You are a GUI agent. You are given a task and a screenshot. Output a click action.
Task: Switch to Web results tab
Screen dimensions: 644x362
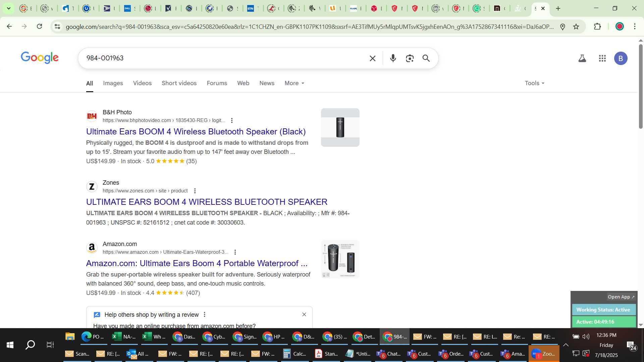click(243, 83)
